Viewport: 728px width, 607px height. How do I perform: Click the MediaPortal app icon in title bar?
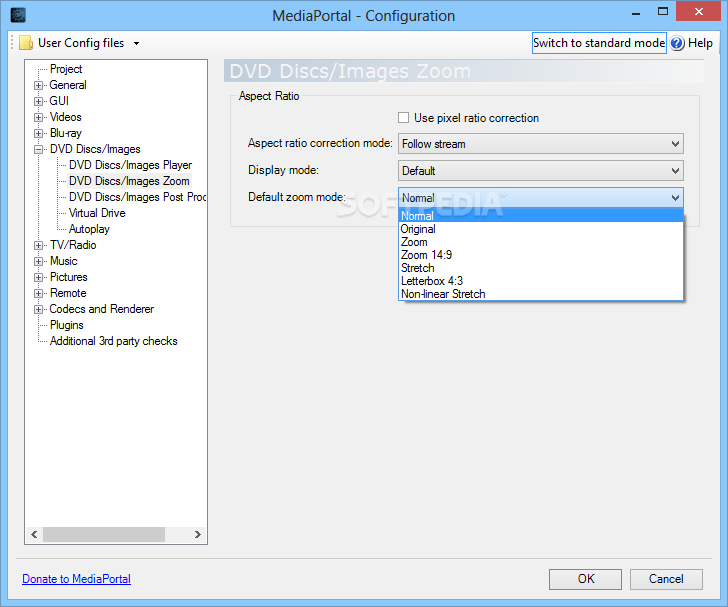click(18, 15)
